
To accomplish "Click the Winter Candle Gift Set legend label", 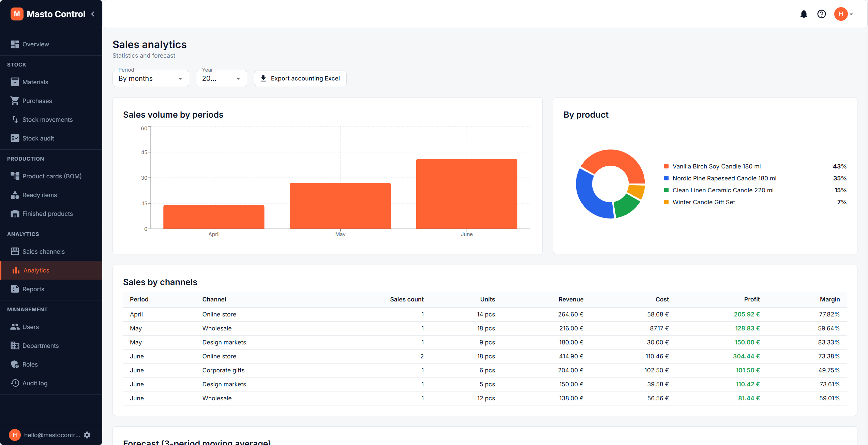I will [704, 202].
